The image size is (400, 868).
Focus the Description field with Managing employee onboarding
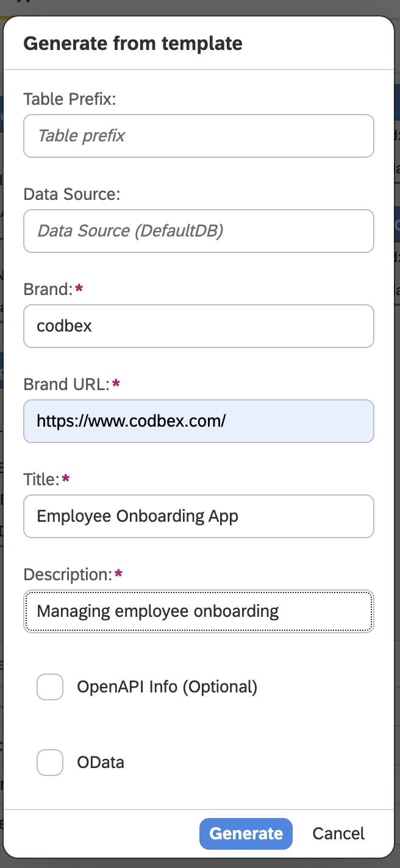[x=199, y=611]
